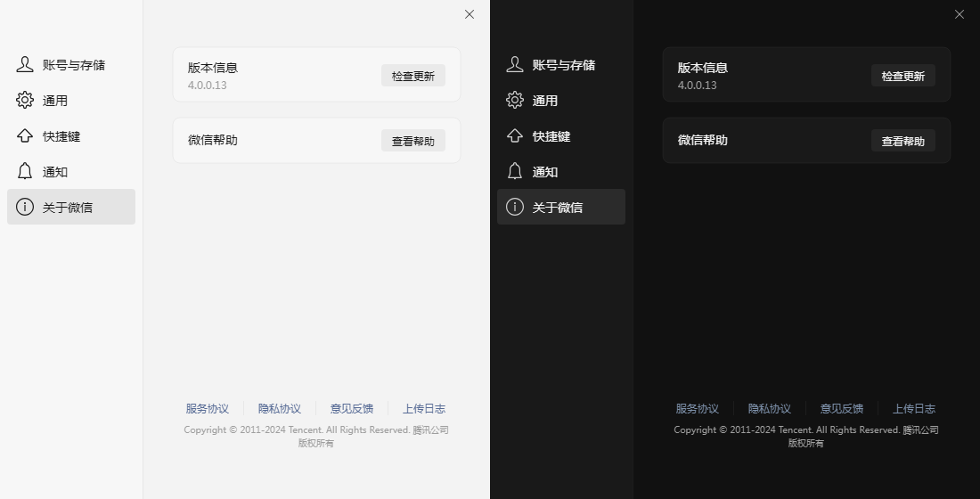The image size is (980, 499).
Task: Click the info icon in light theme sidebar
Action: pos(25,207)
